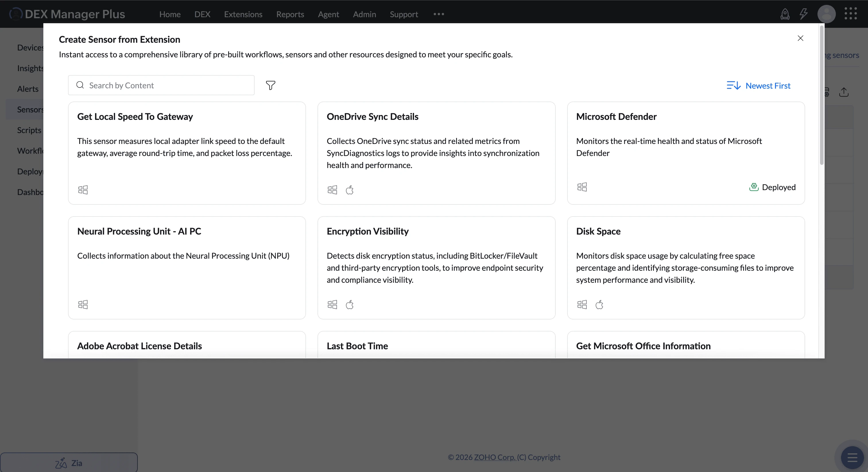
Task: Click Windows icon on Encryption Visibility card
Action: 332,305
